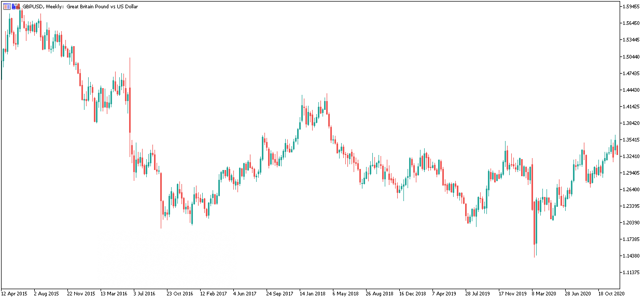Click the 16 Dec 2018 date label
Image resolution: width=644 pixels, height=298 pixels.
pyautogui.click(x=412, y=293)
